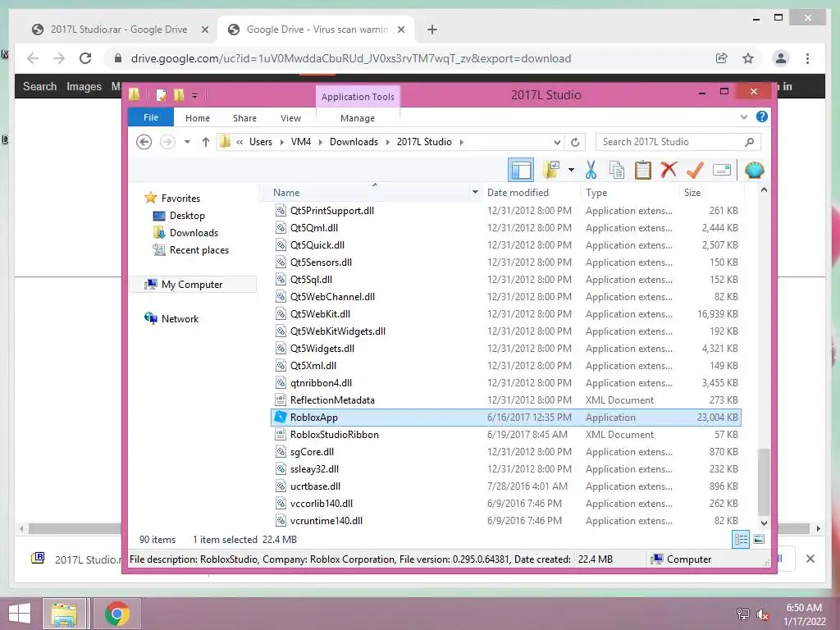This screenshot has width=840, height=630.
Task: Click the Downloads breadcrumb in address bar
Action: (354, 142)
